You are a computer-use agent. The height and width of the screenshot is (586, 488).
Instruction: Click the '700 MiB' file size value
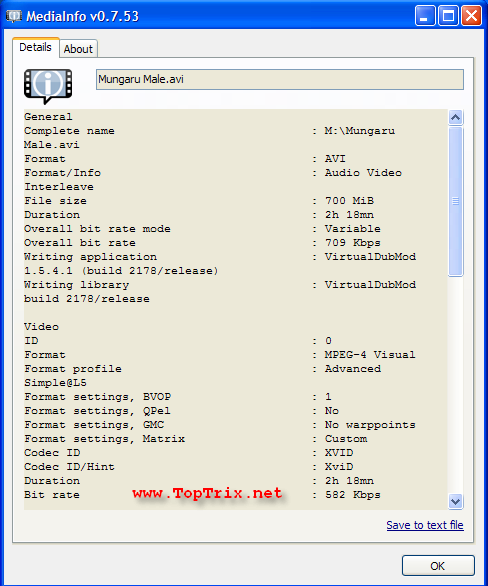click(x=349, y=201)
